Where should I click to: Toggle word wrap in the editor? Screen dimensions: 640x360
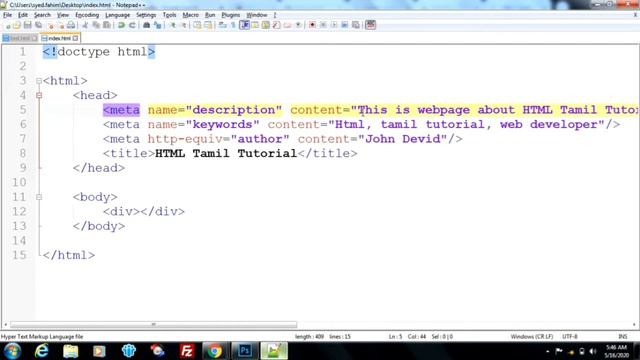tap(222, 25)
